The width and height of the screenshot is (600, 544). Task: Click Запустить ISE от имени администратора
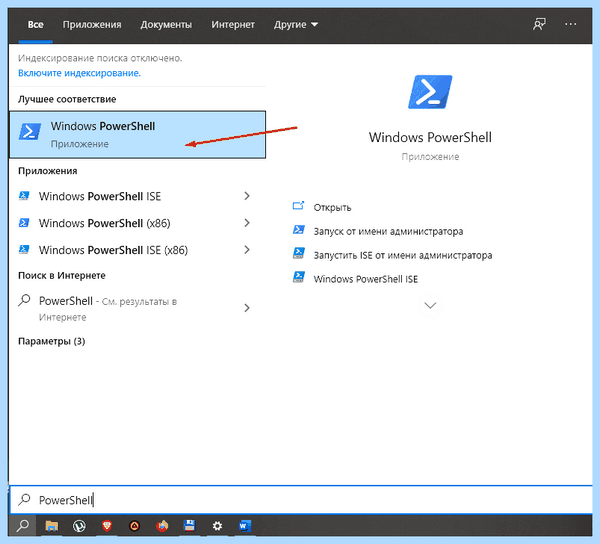pyautogui.click(x=403, y=255)
